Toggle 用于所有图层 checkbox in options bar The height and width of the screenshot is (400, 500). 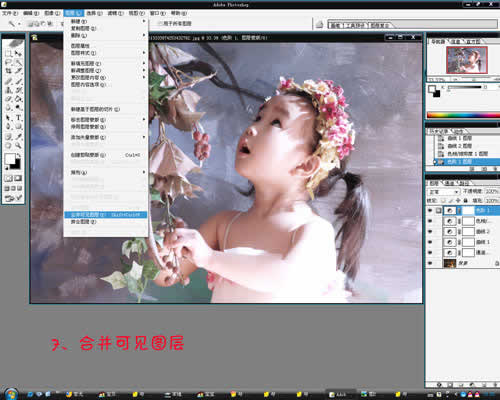(160, 23)
